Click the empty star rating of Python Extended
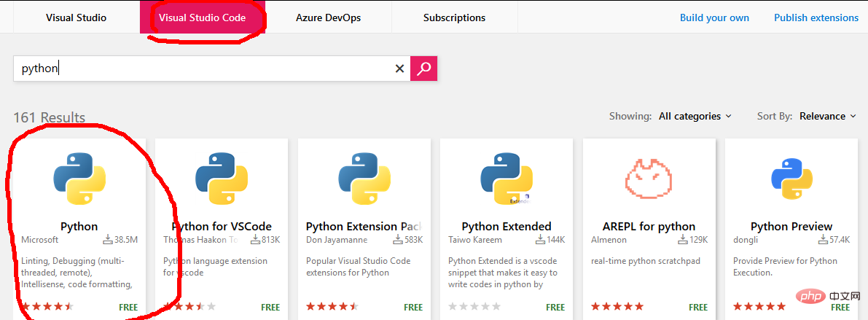This screenshot has height=320, width=868. pyautogui.click(x=474, y=306)
